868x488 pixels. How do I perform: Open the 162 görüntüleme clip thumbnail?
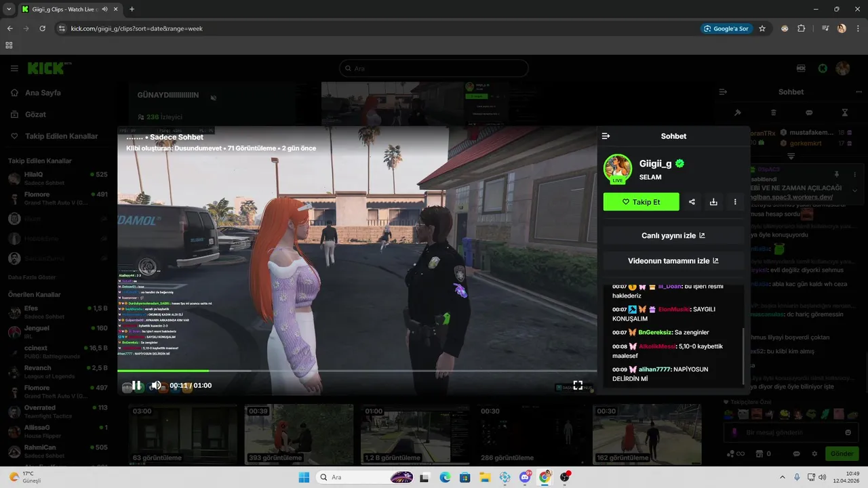pos(648,434)
